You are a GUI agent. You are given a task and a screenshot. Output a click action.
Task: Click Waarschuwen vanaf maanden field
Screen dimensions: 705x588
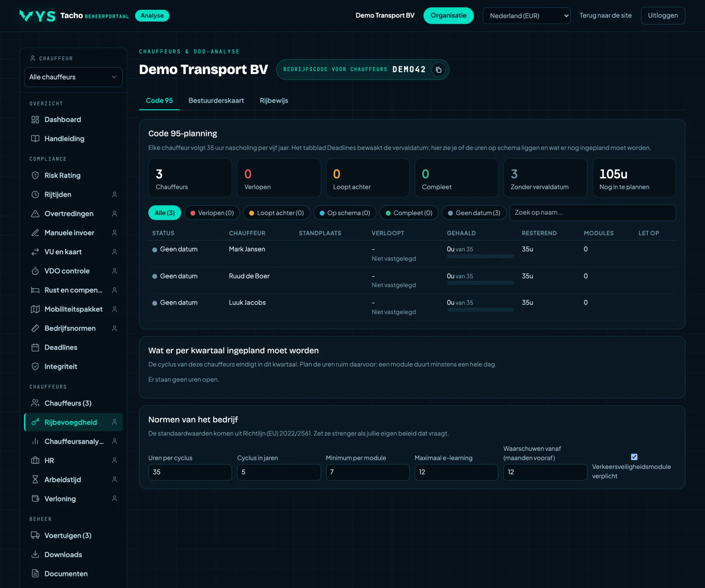pyautogui.click(x=545, y=472)
